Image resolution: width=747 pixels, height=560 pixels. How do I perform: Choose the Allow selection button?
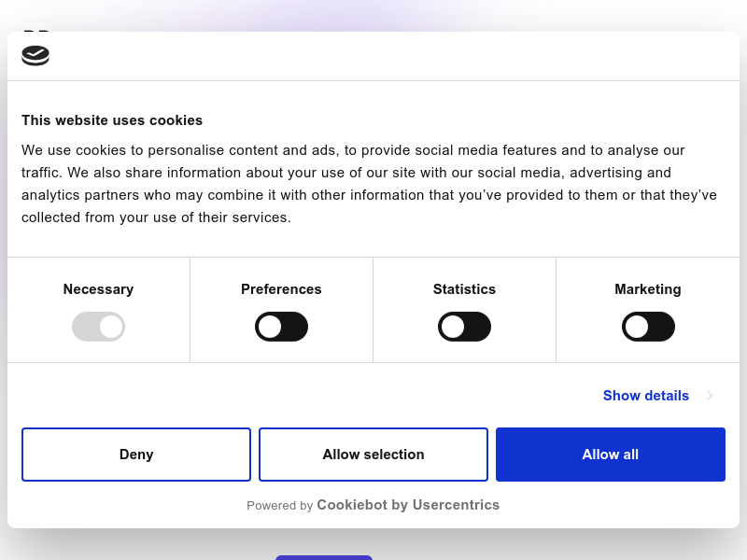pyautogui.click(x=373, y=455)
